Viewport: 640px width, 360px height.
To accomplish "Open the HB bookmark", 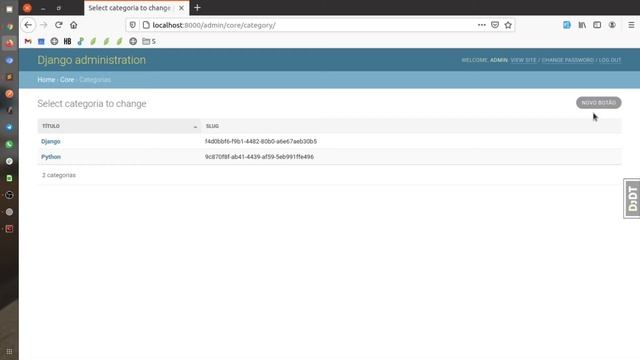I will (67, 41).
